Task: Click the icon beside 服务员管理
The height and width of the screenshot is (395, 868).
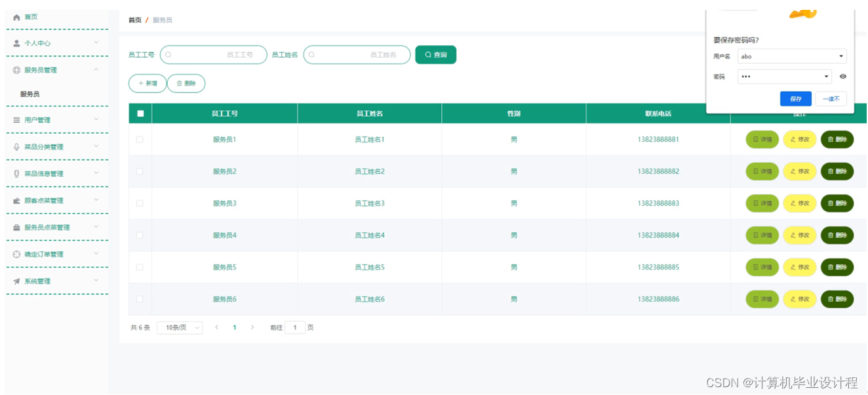Action: pyautogui.click(x=17, y=70)
